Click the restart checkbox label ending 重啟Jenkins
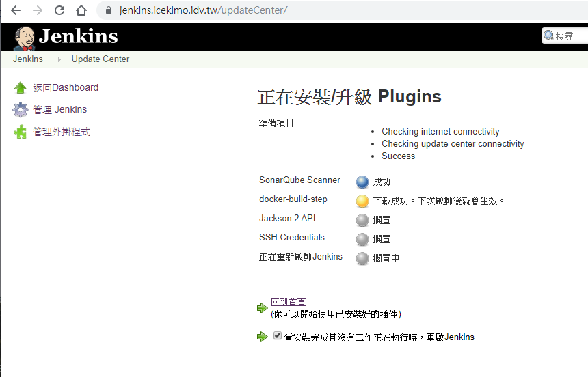This screenshot has width=588, height=377. click(x=379, y=337)
